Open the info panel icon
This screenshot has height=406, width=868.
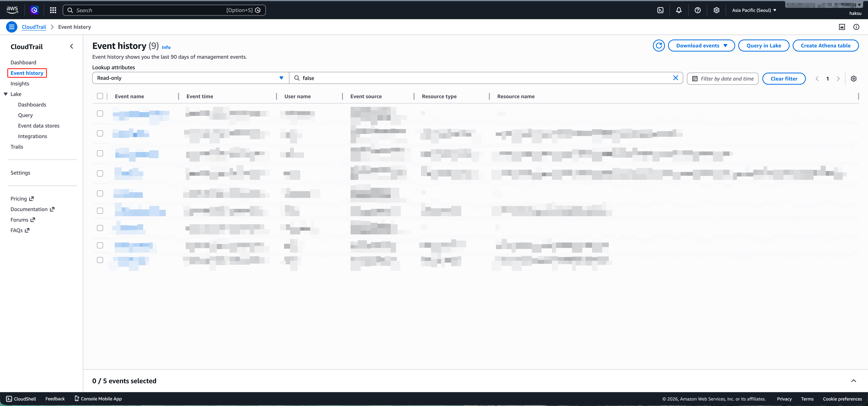click(x=856, y=27)
